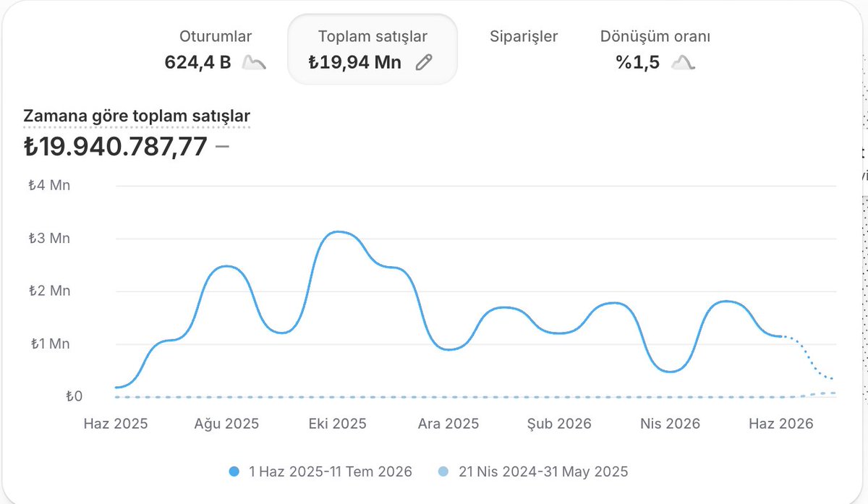Click the ₺4 Mn y-axis label
This screenshot has width=868, height=504.
pos(49,185)
